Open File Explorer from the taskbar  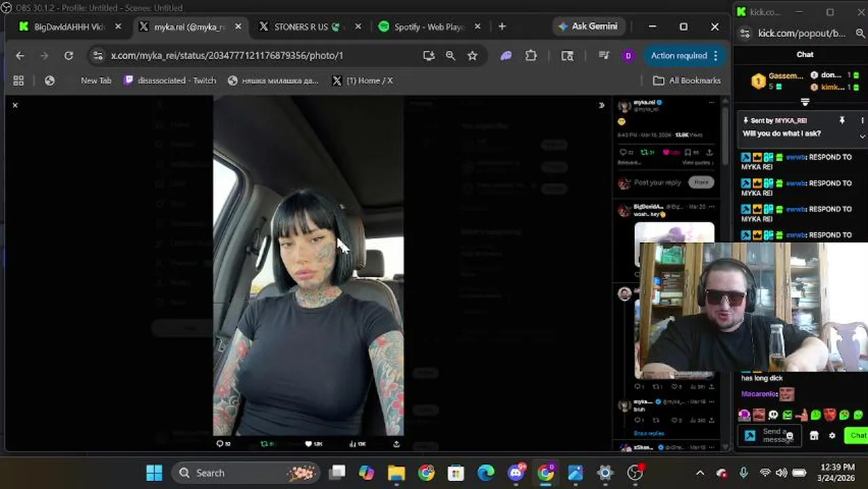396,473
